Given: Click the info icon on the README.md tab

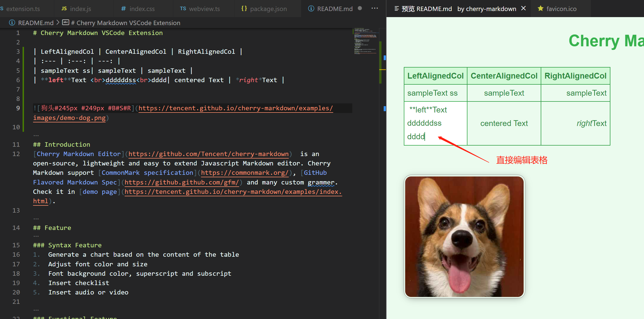Looking at the screenshot, I should 311,9.
